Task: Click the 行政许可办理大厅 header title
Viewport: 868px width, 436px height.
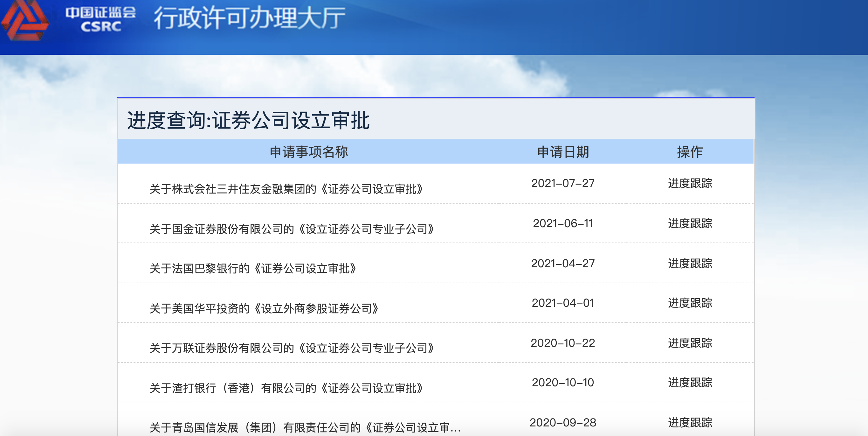Action: [249, 18]
